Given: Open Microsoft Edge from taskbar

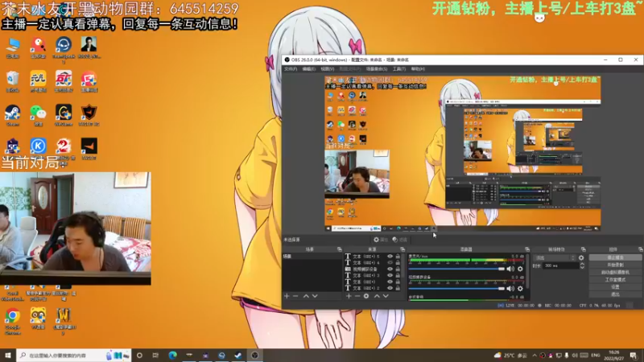Looking at the screenshot, I should tap(172, 355).
